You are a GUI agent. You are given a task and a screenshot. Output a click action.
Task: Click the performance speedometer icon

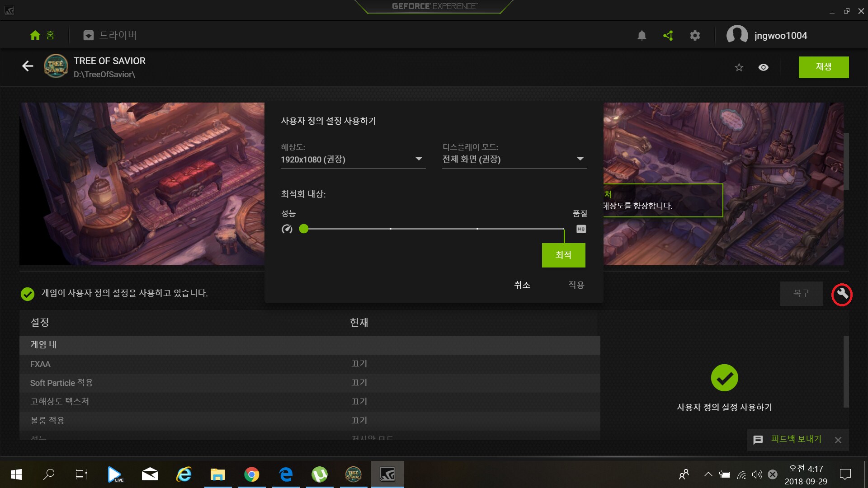[x=287, y=229]
